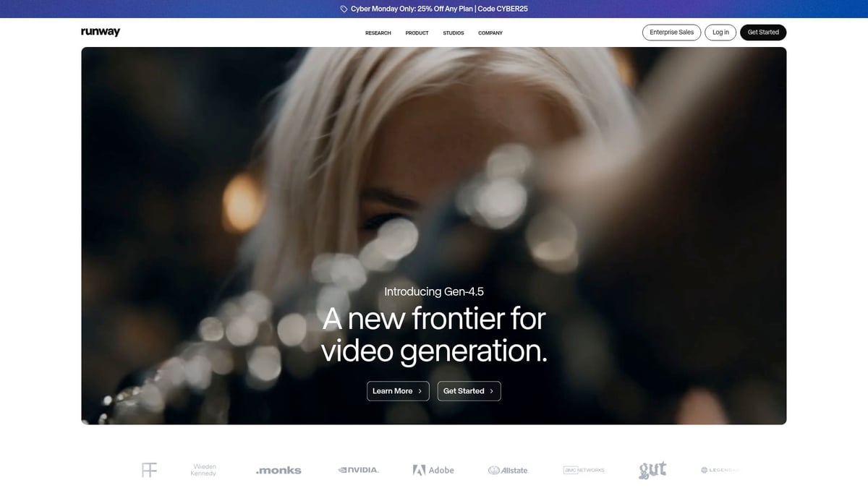Click the NVIDIA partner logo
The image size is (868, 488).
(358, 469)
